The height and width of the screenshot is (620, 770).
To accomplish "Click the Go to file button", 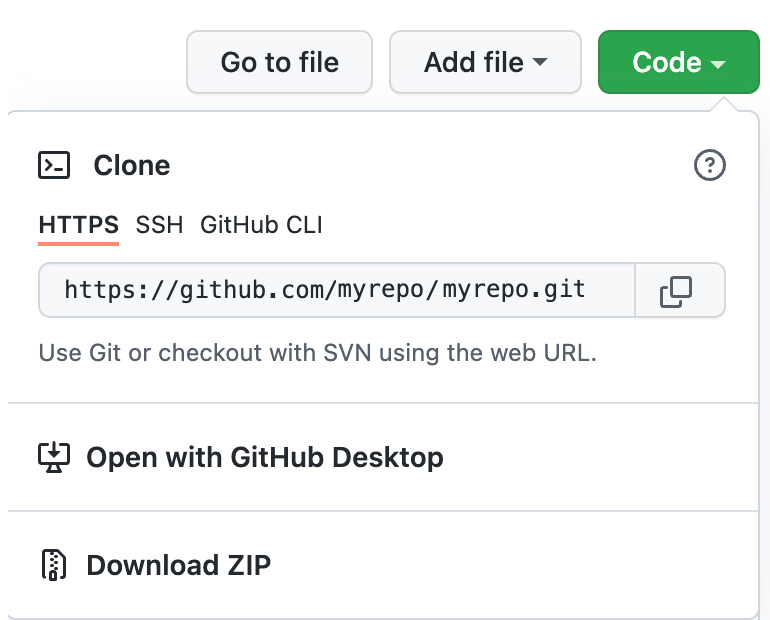I will click(279, 62).
